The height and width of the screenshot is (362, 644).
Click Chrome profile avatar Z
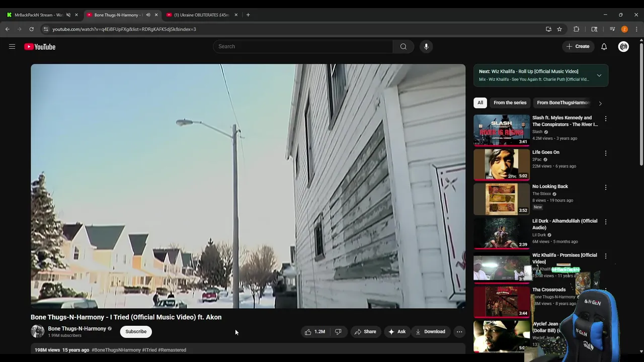click(x=624, y=29)
